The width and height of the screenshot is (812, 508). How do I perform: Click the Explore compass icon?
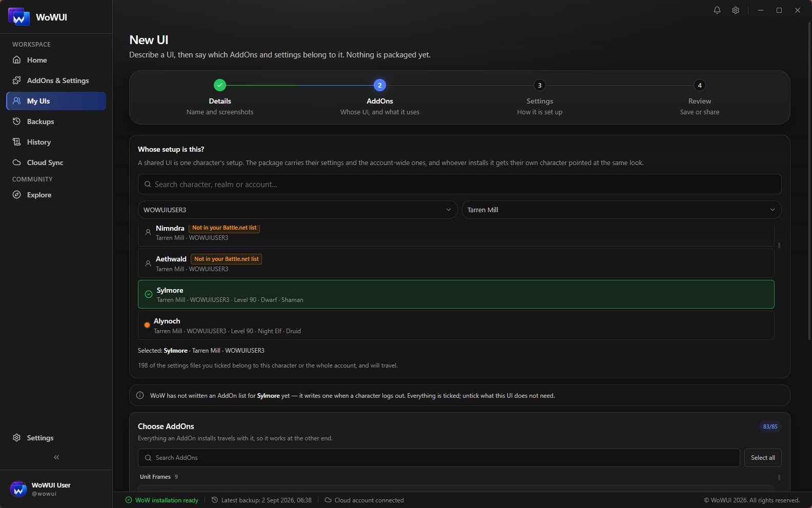pyautogui.click(x=17, y=195)
